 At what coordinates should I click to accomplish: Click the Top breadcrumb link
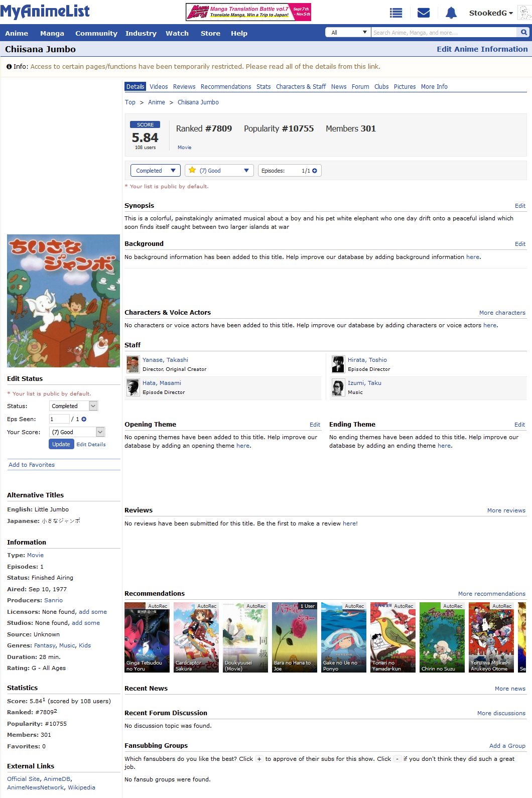(130, 102)
